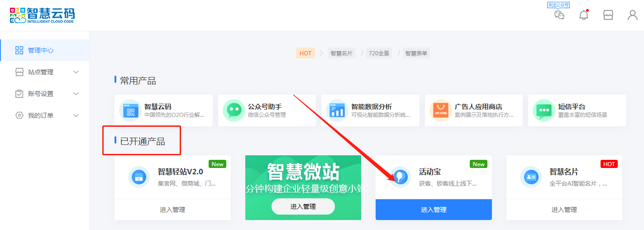
Task: Click the WeChat follow official account icon
Action: [559, 14]
